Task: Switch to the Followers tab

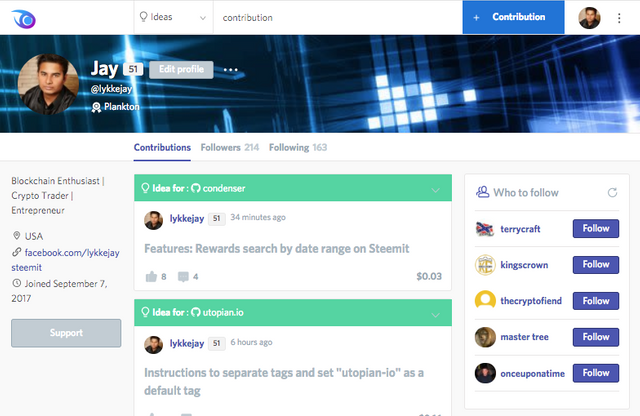Action: click(x=230, y=147)
